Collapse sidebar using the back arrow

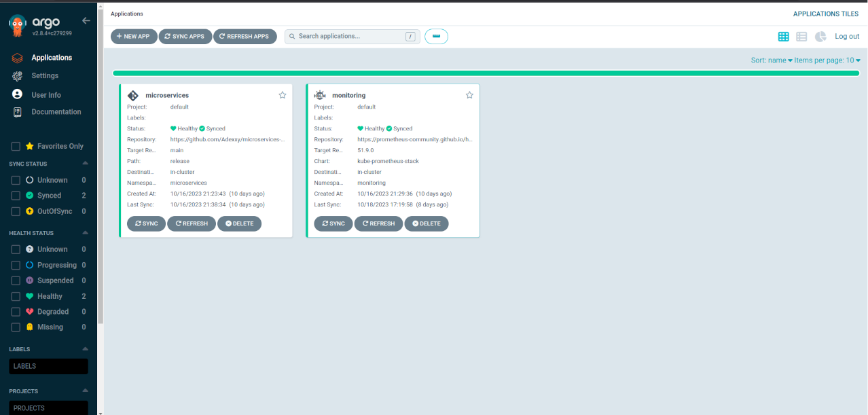(86, 21)
